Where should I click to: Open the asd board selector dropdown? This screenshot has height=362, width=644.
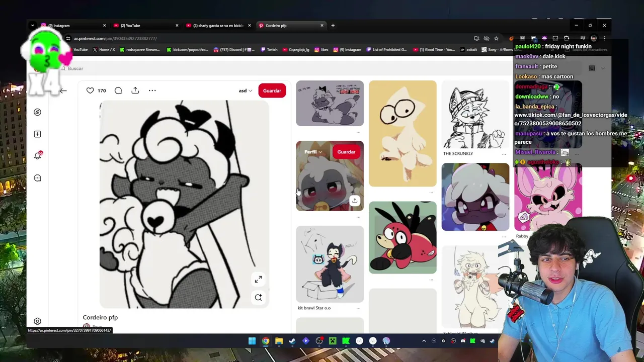pos(246,90)
